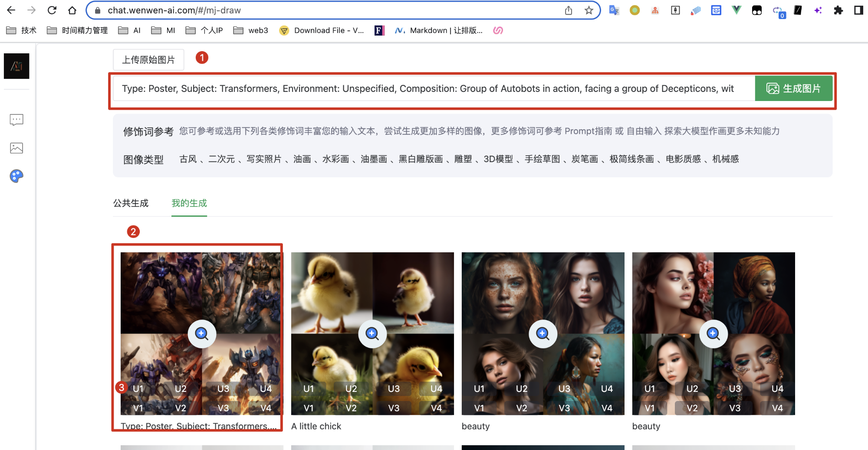Upscale U1 on the Transformers image
Screen dimensions: 868x450
138,389
